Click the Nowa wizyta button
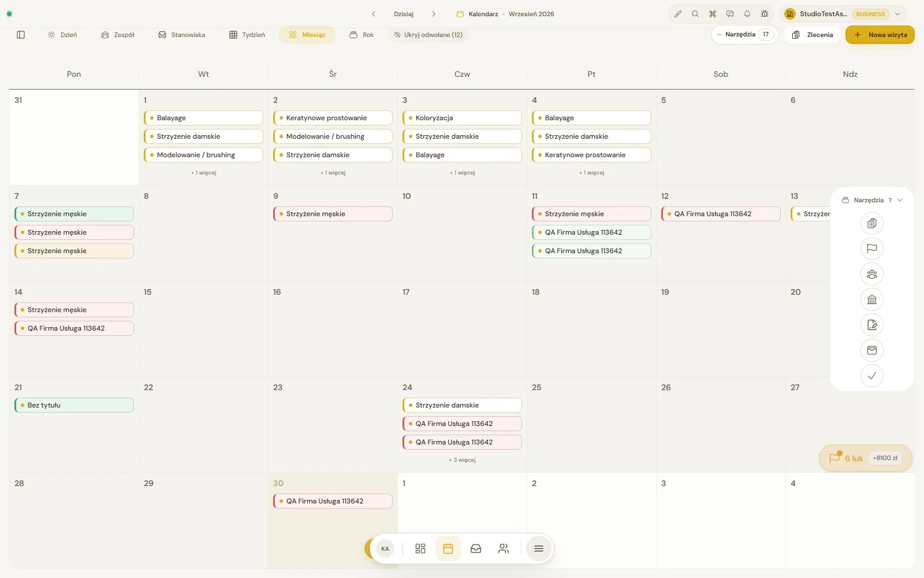924x578 pixels. pyautogui.click(x=880, y=35)
